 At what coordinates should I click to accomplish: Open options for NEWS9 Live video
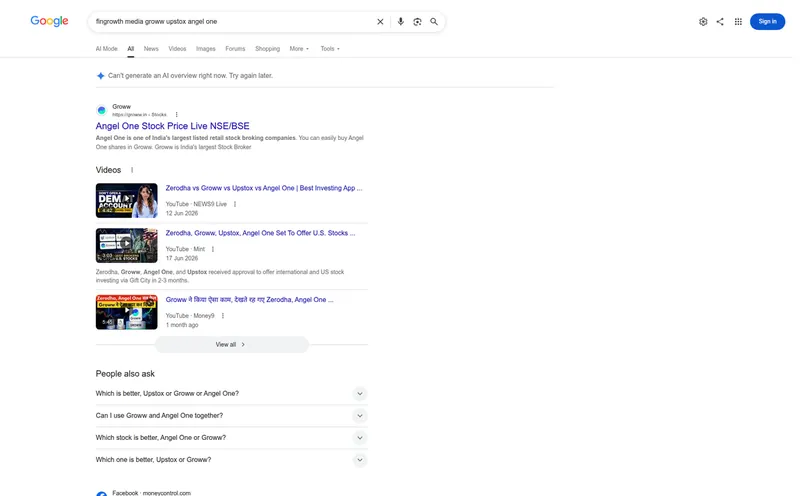click(235, 204)
